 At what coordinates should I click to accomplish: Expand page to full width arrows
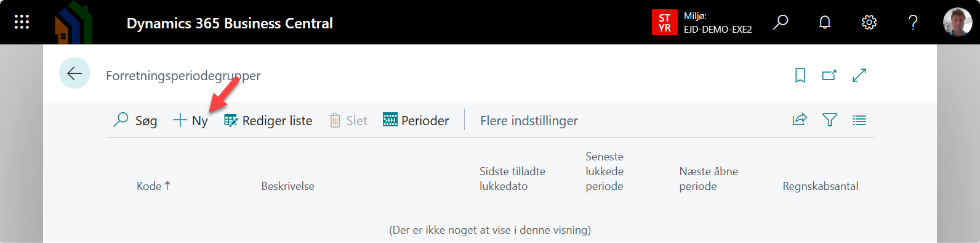coord(859,75)
